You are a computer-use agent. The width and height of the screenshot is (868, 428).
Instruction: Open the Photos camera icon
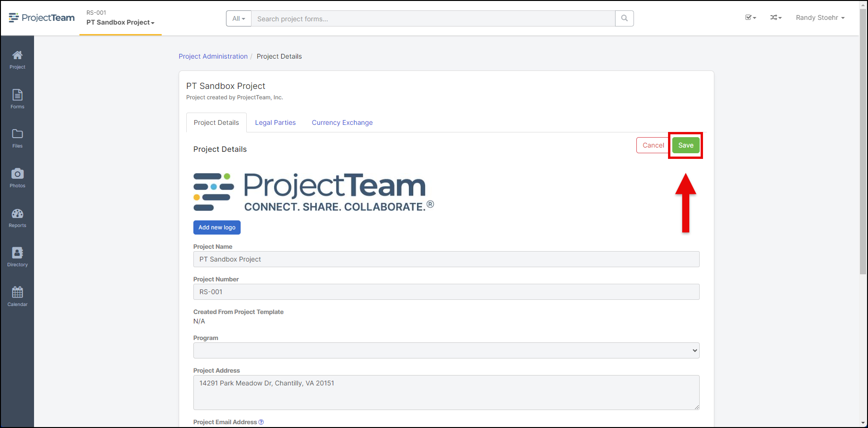(x=17, y=178)
